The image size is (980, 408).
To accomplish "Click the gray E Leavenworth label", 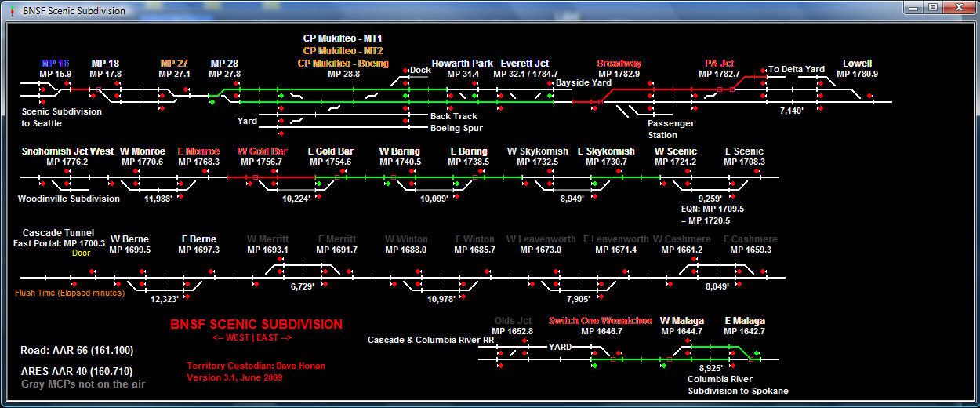I will (616, 239).
